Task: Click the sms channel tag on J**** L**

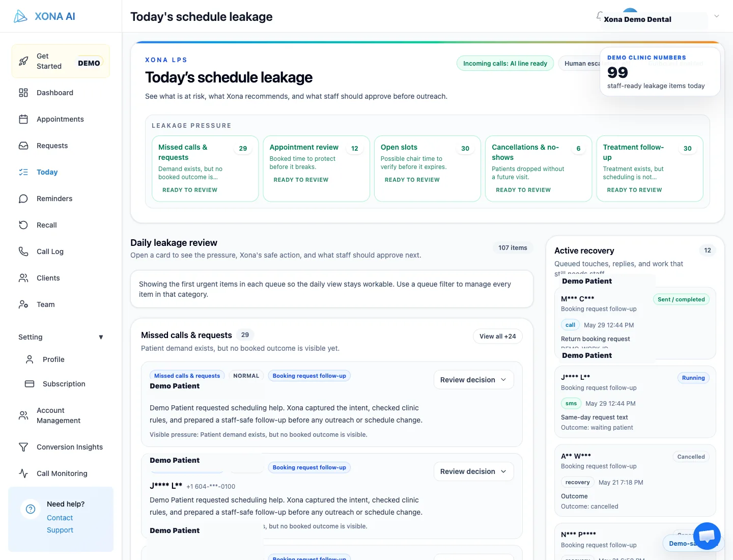Action: (x=571, y=403)
